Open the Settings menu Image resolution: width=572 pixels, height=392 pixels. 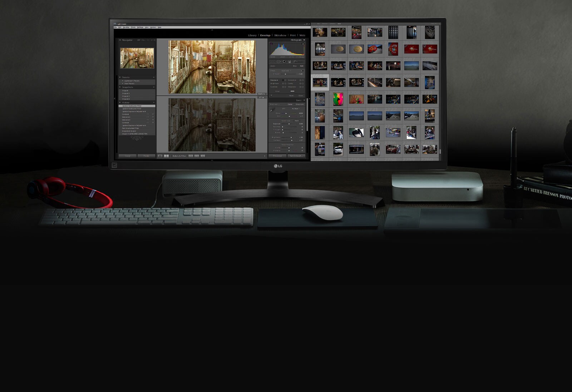pyautogui.click(x=140, y=28)
